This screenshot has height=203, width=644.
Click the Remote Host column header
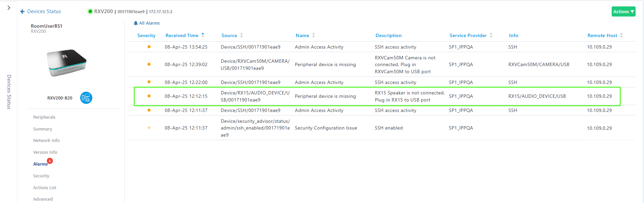[602, 35]
